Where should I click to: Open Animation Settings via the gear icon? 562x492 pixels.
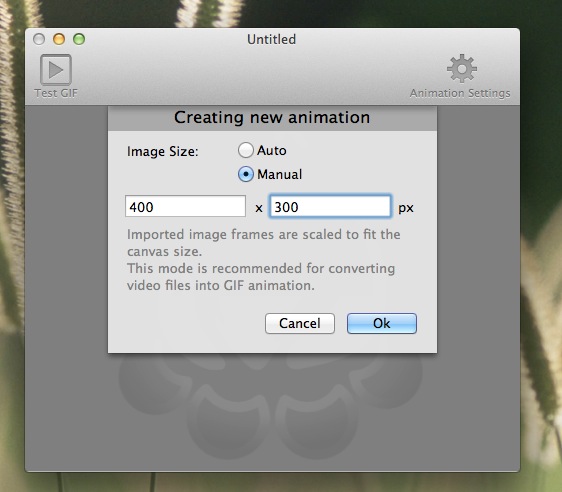(462, 68)
